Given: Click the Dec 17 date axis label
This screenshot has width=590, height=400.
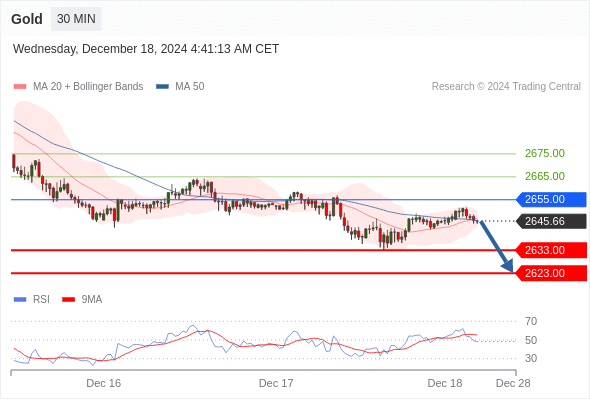Looking at the screenshot, I should pyautogui.click(x=276, y=383).
